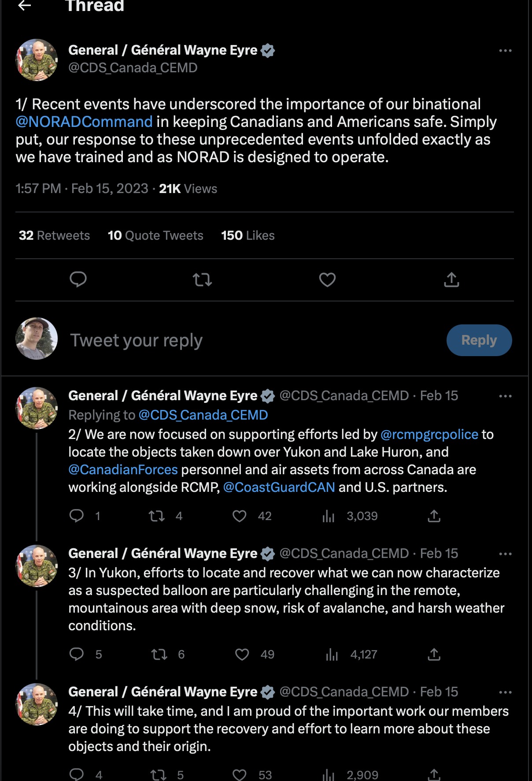View analytics for the 2/ tweet
The width and height of the screenshot is (532, 781).
(x=329, y=516)
